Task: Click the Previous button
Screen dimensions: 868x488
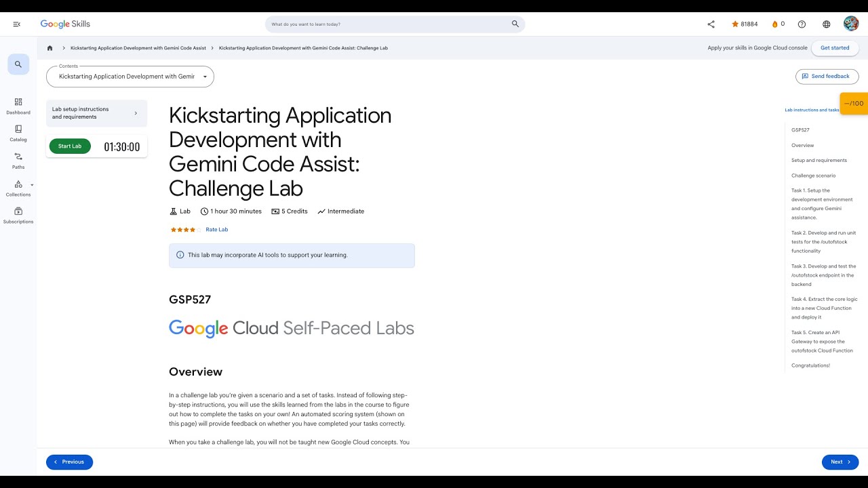Action: pos(69,462)
